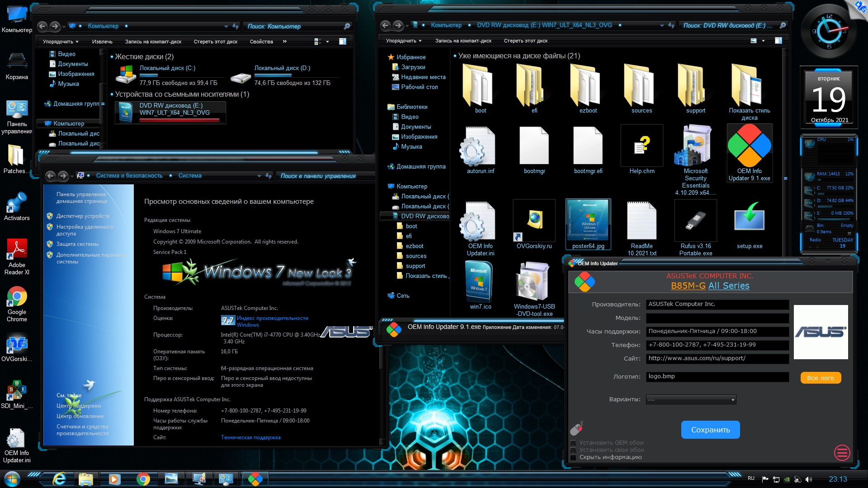This screenshot has height=488, width=868.
Task: Open the red hamburger menu in OEM Info Updater
Action: [842, 452]
